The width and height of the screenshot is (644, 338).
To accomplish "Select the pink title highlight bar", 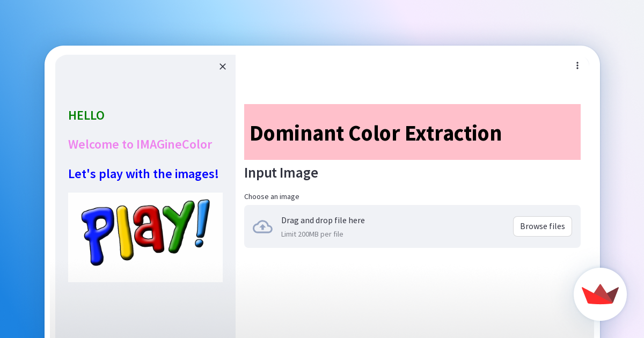I will 412,132.
